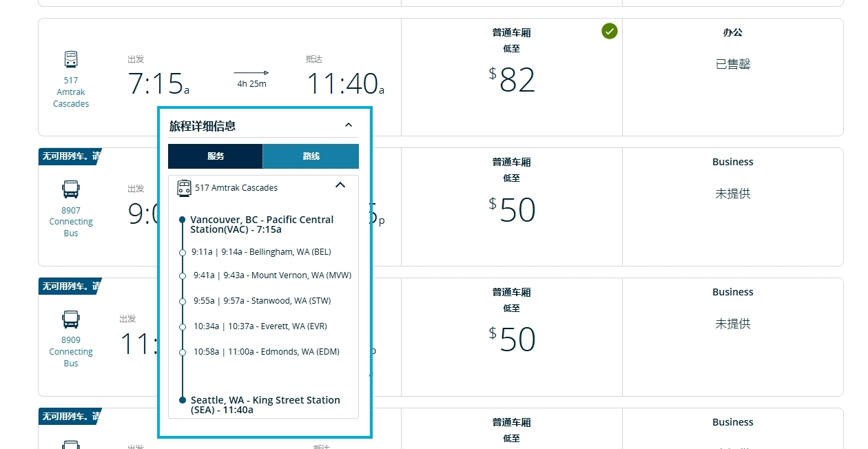The image size is (868, 449).
Task: Click the arrow icon showing 4h 25m duration
Action: pos(251,72)
